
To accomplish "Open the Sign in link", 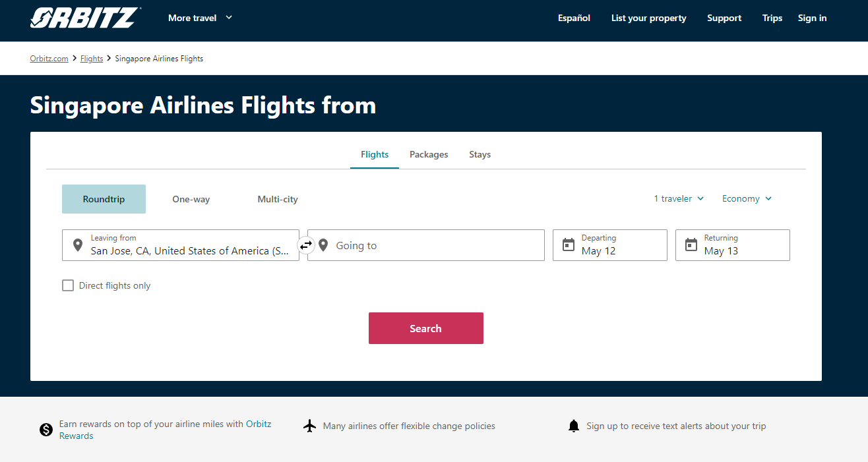I will (x=812, y=18).
